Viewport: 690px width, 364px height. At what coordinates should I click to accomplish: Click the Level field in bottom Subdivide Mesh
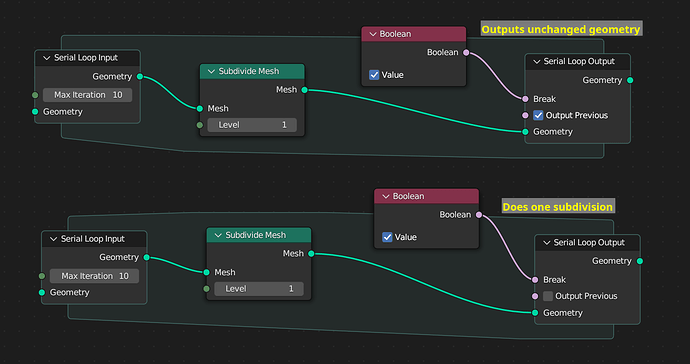[259, 289]
